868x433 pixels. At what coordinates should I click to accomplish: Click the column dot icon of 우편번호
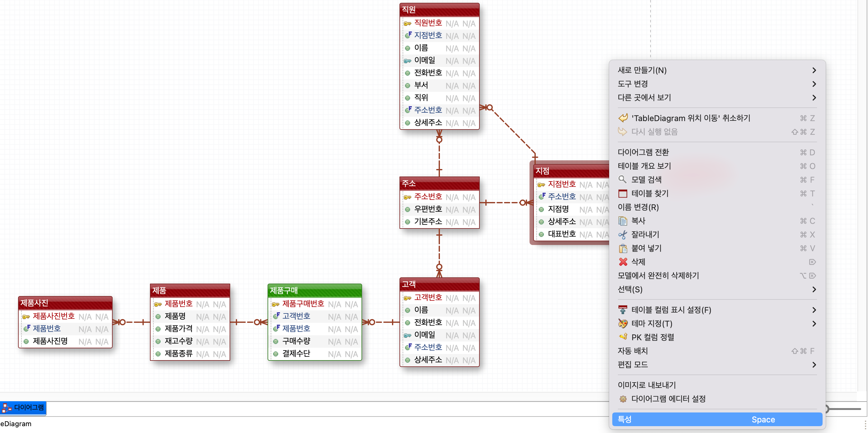407,209
